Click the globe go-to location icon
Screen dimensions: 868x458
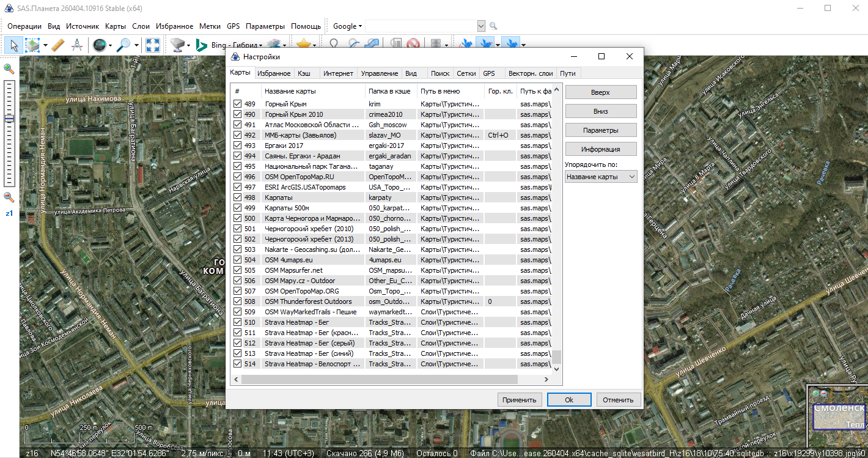[x=99, y=45]
